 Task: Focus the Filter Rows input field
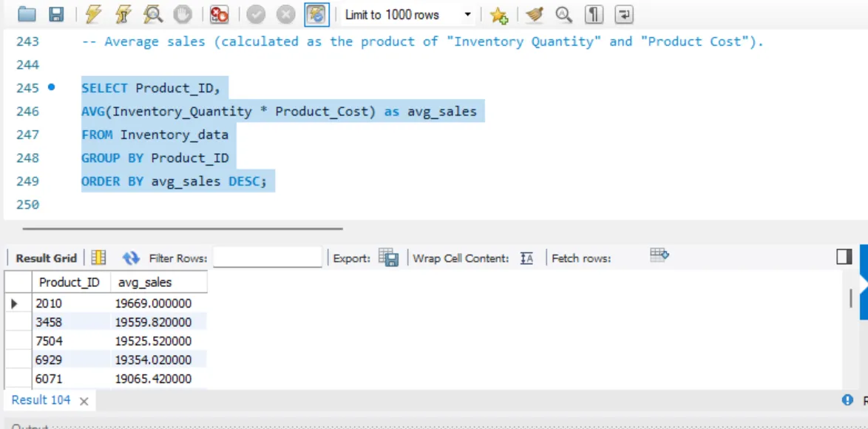pyautogui.click(x=268, y=257)
